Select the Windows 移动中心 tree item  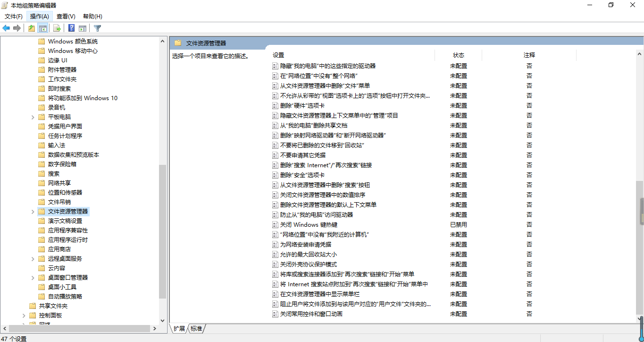point(73,51)
